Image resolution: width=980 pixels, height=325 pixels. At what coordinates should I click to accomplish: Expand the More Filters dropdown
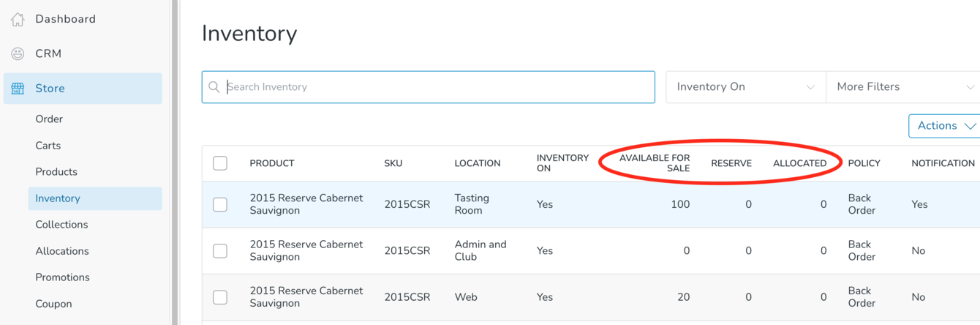click(x=904, y=87)
